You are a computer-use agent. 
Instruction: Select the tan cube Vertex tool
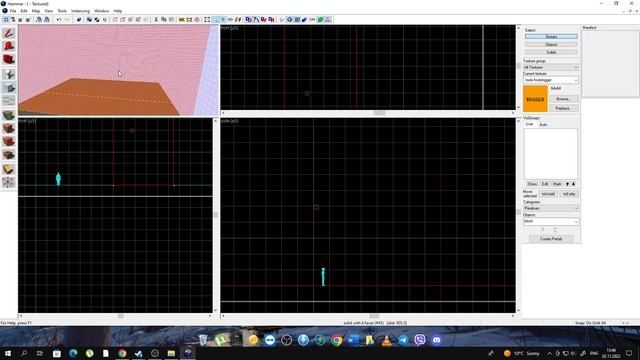point(9,169)
